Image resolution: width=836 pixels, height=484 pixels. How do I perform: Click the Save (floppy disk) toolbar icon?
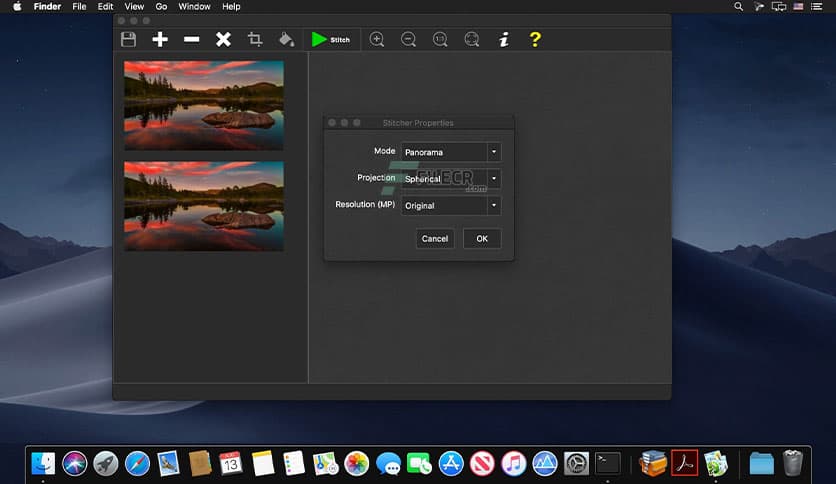128,39
